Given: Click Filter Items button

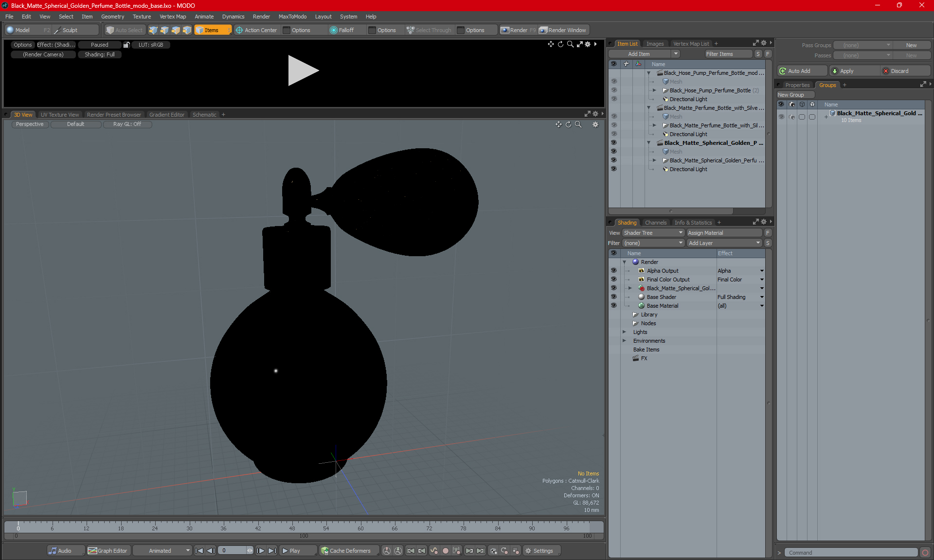Looking at the screenshot, I should point(728,54).
